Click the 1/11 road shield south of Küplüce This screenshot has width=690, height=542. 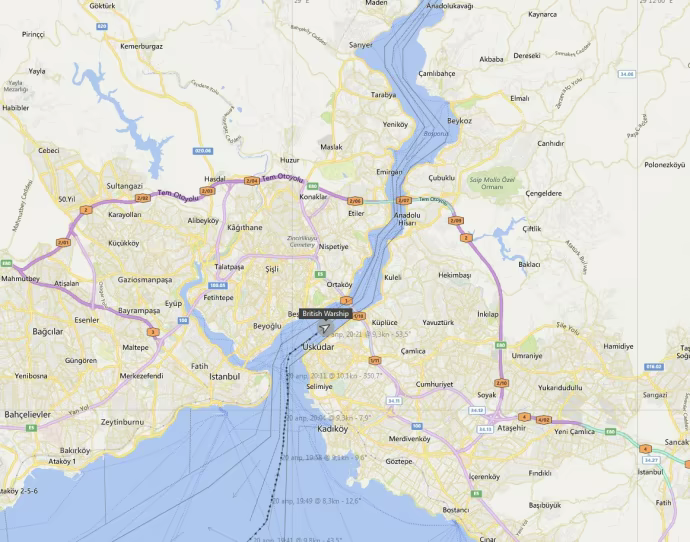[374, 361]
